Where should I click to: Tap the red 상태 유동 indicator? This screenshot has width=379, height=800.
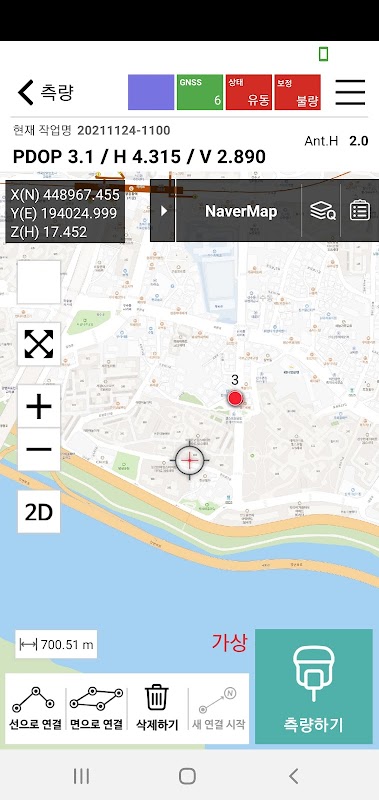249,92
